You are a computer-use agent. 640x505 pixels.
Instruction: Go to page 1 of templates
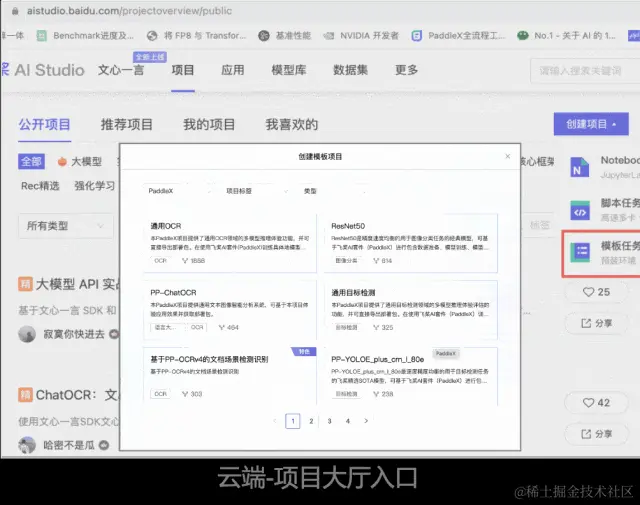coord(293,421)
